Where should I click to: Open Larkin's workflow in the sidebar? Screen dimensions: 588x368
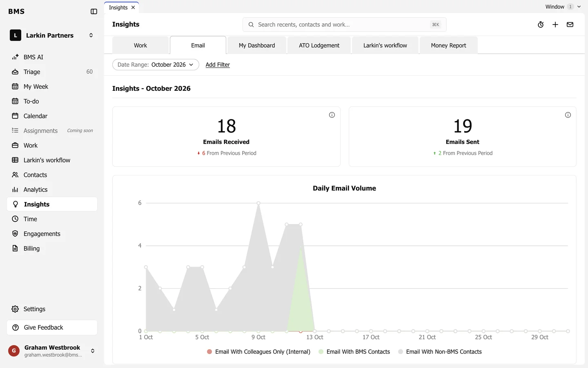52,160
